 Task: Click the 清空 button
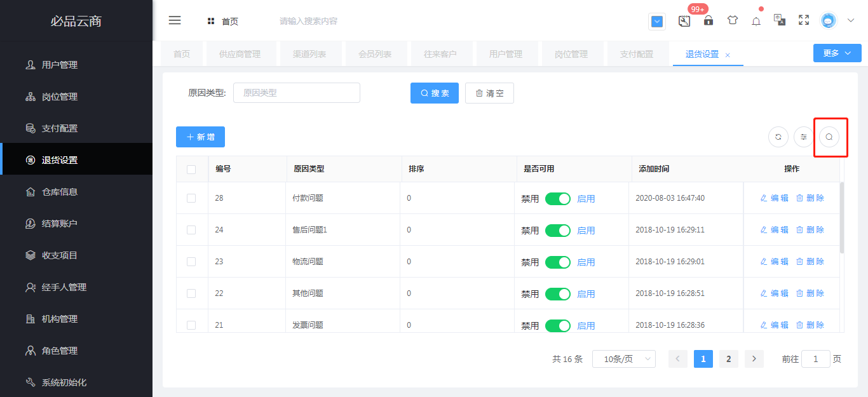[489, 93]
